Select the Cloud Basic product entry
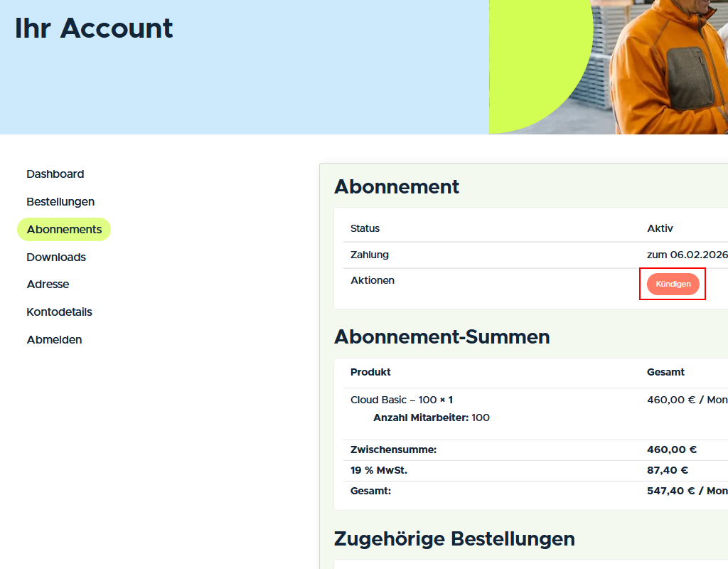 [400, 399]
